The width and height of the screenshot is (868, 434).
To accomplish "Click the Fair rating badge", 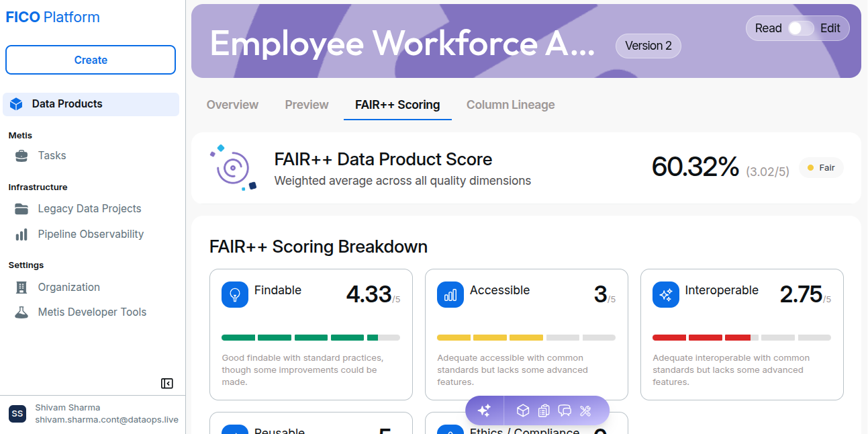I will 821,168.
